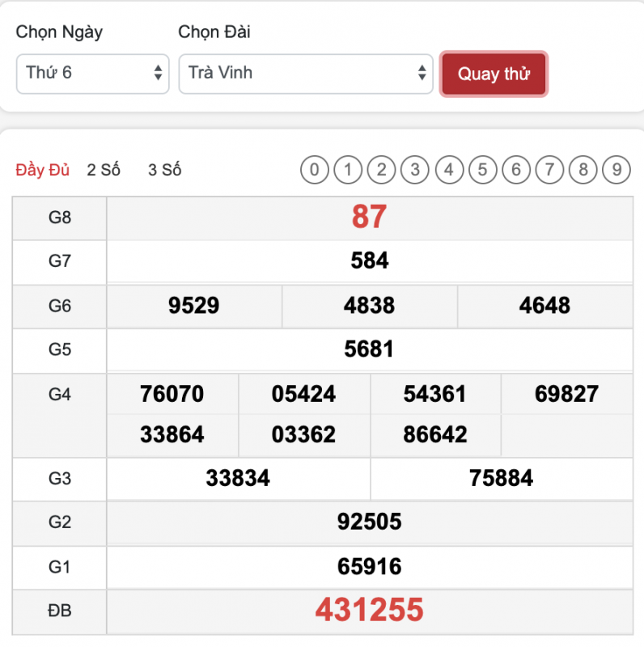Image resolution: width=644 pixels, height=647 pixels.
Task: Click the G8 prize number 87
Action: click(370, 217)
